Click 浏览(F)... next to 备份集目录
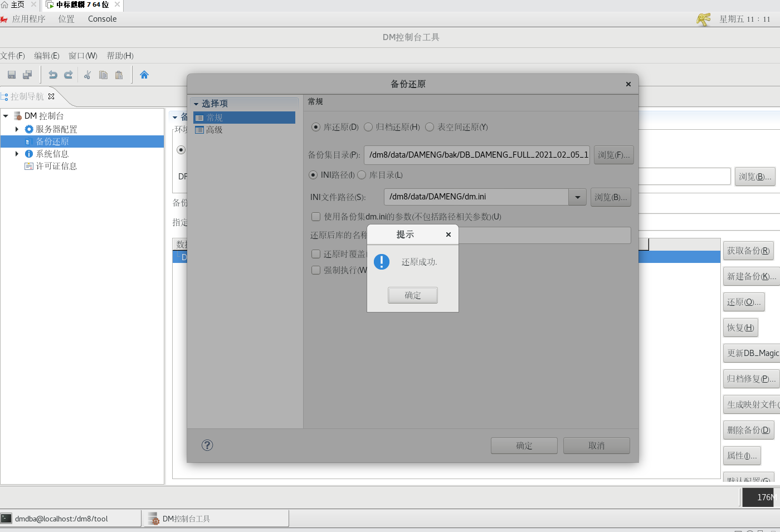The height and width of the screenshot is (532, 780). pyautogui.click(x=614, y=155)
